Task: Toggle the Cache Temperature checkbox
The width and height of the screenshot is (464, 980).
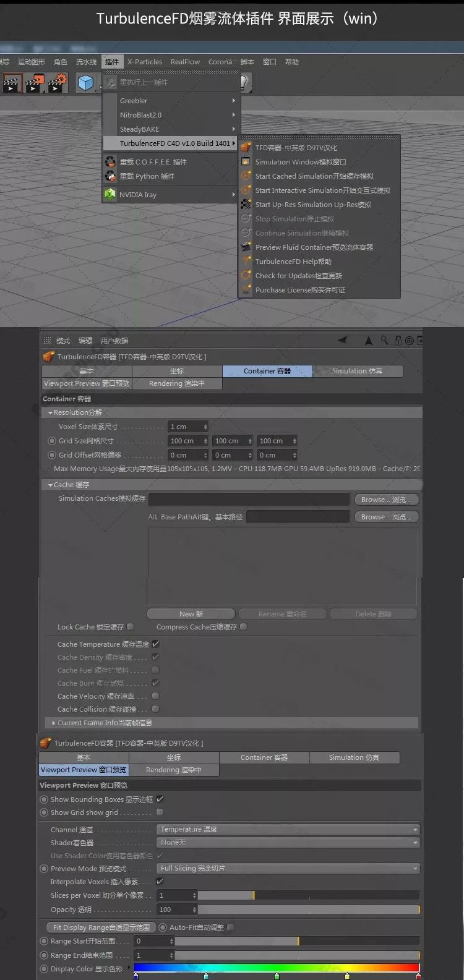Action: pyautogui.click(x=155, y=644)
